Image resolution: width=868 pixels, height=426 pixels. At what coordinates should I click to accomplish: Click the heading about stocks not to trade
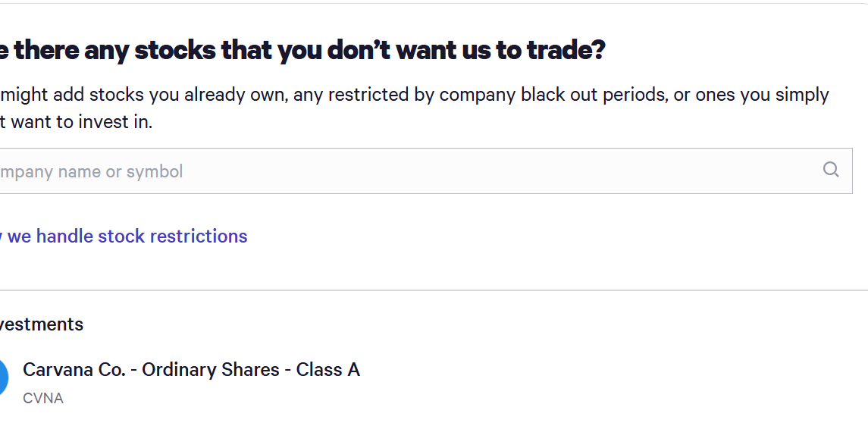pos(303,51)
